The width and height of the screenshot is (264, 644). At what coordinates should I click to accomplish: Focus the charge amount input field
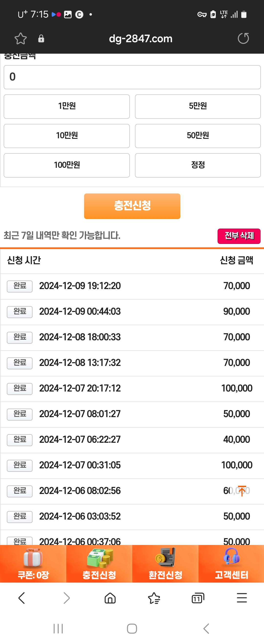point(132,77)
